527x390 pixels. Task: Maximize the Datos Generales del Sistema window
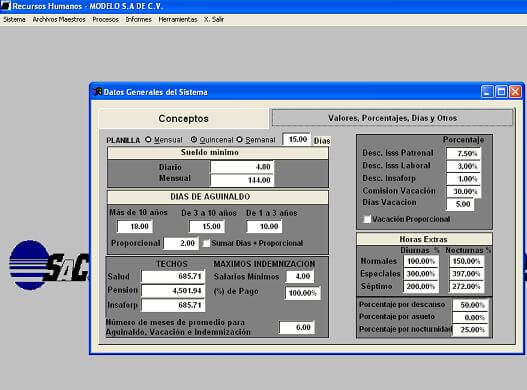point(501,91)
